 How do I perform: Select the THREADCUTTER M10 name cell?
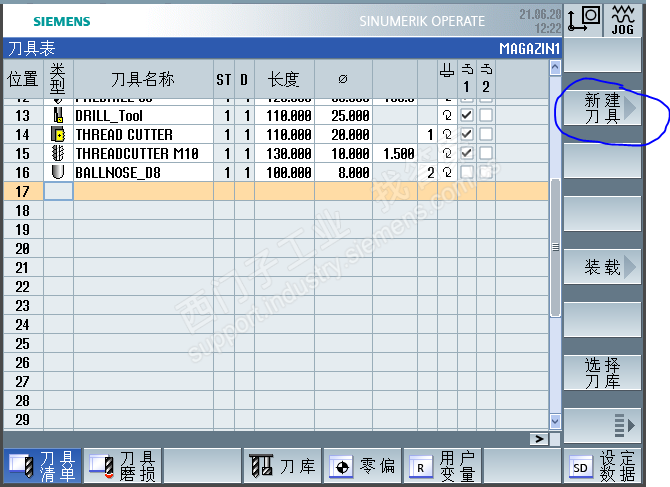pyautogui.click(x=144, y=153)
